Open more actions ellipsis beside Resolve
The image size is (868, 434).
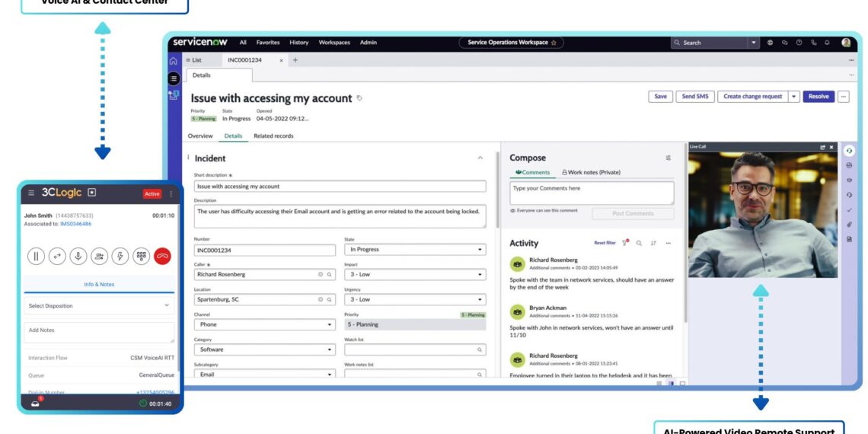(x=843, y=97)
